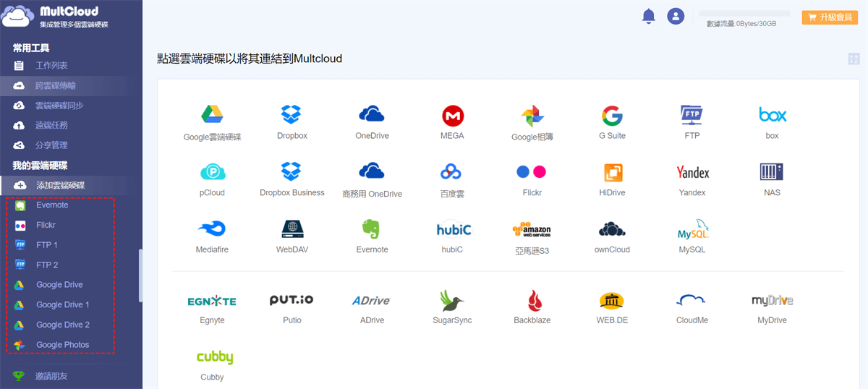Select the HiDrive icon
Viewport: 868px width, 389px height.
point(612,172)
